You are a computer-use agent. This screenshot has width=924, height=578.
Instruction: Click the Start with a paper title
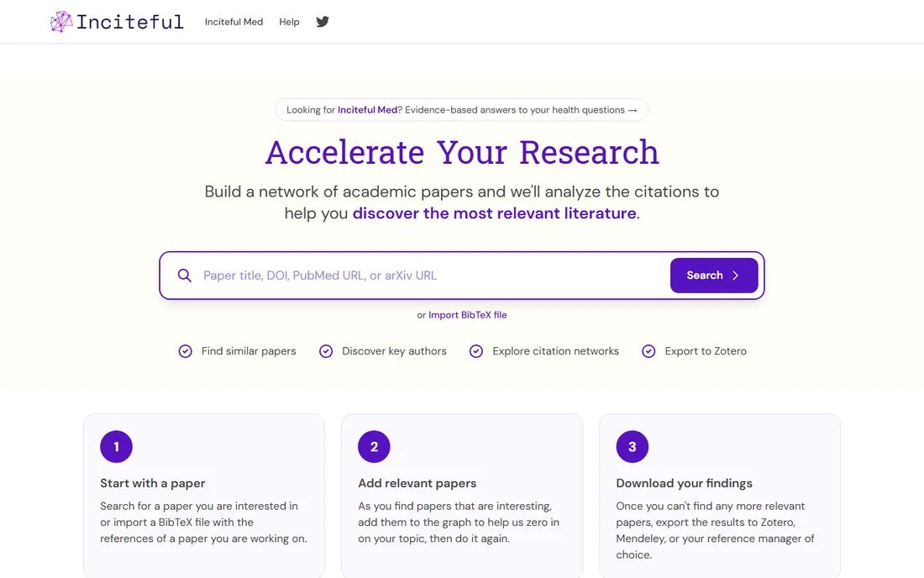153,483
